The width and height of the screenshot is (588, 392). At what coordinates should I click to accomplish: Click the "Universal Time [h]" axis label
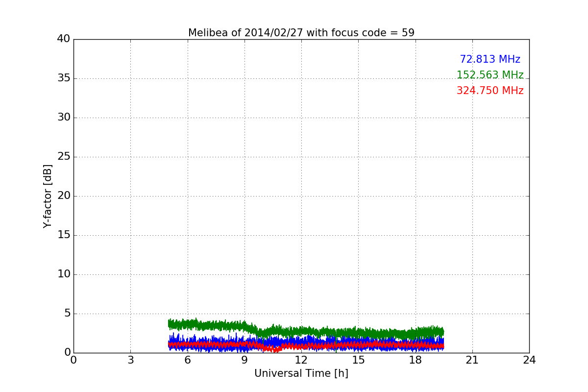[x=301, y=373]
